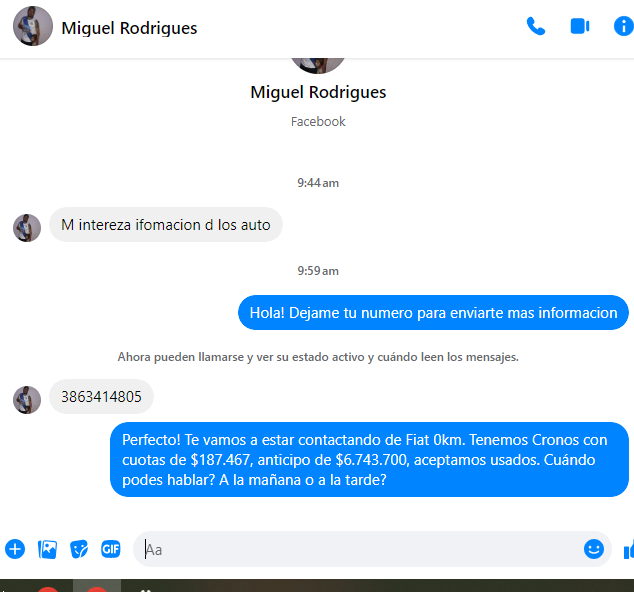Click the 'Perfecto! Te vamos' message bubble

pos(370,460)
